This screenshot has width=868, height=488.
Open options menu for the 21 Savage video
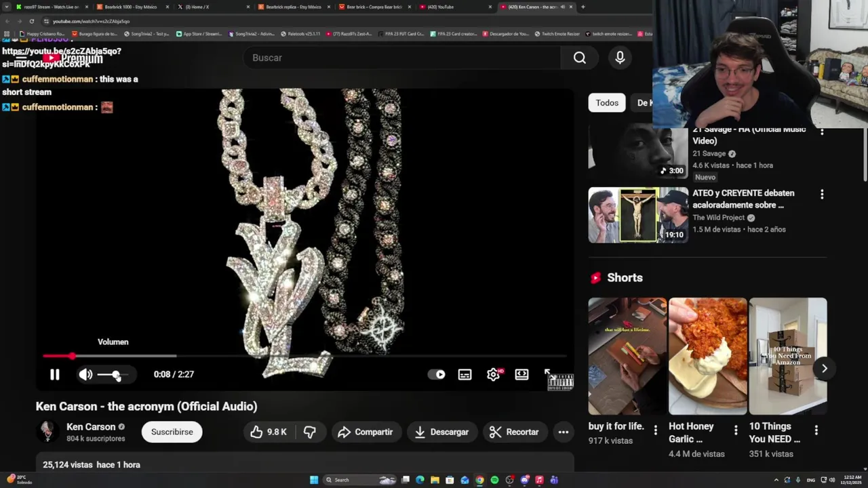[822, 131]
